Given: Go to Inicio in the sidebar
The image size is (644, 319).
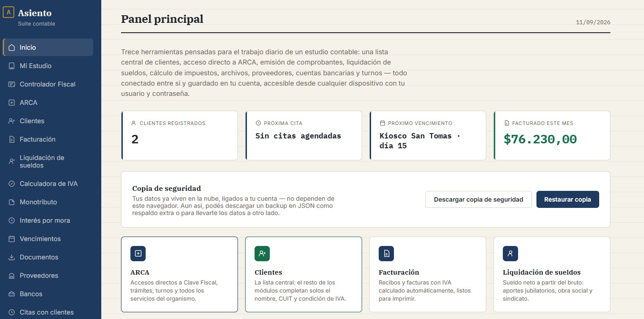Looking at the screenshot, I should point(48,47).
